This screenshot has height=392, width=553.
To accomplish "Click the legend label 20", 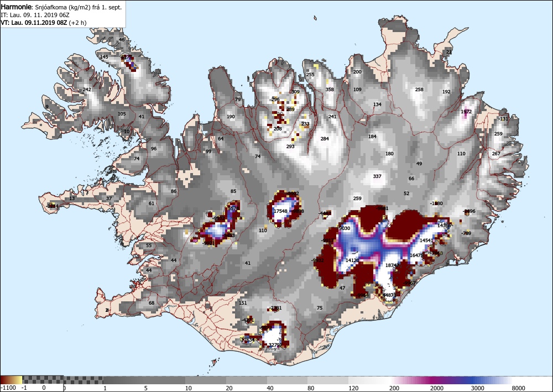I will coord(229,388).
